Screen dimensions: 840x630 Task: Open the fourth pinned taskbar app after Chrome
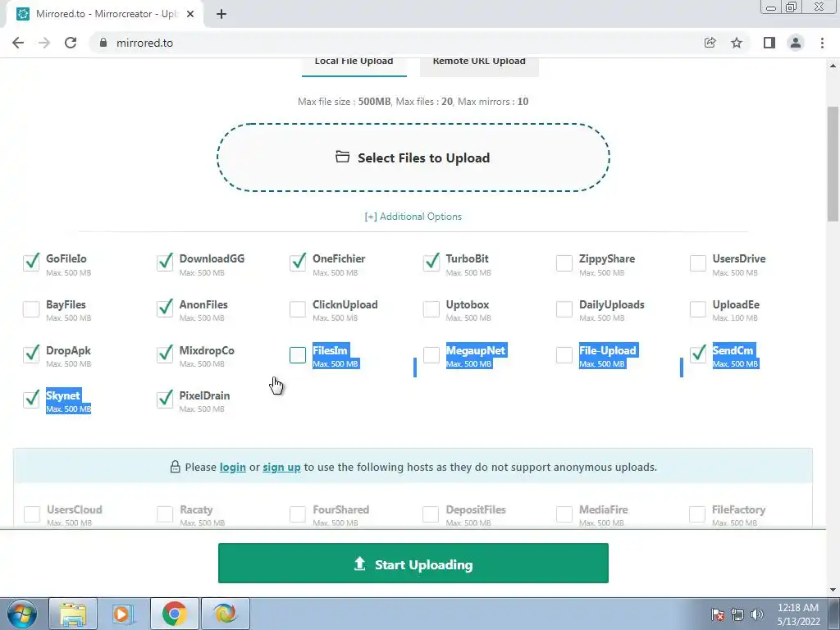tap(225, 614)
